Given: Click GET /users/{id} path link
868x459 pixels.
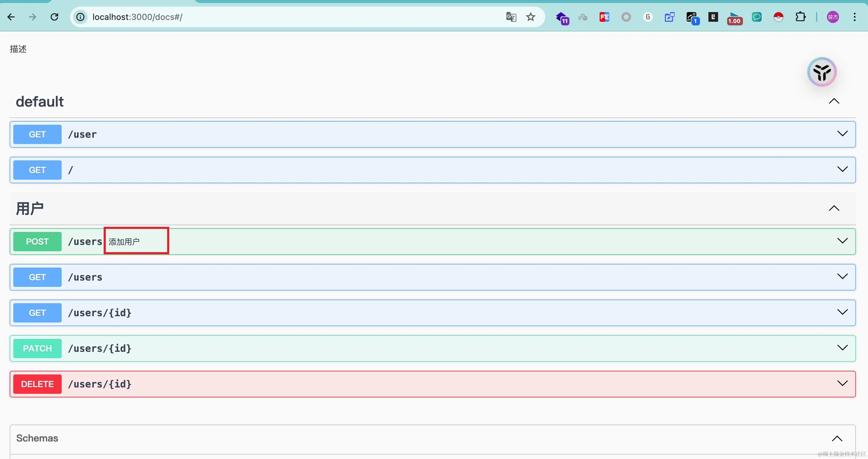Looking at the screenshot, I should tap(100, 313).
